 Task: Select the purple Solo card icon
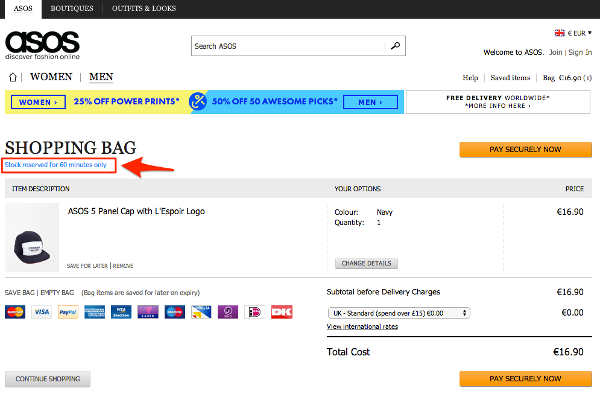(x=228, y=312)
